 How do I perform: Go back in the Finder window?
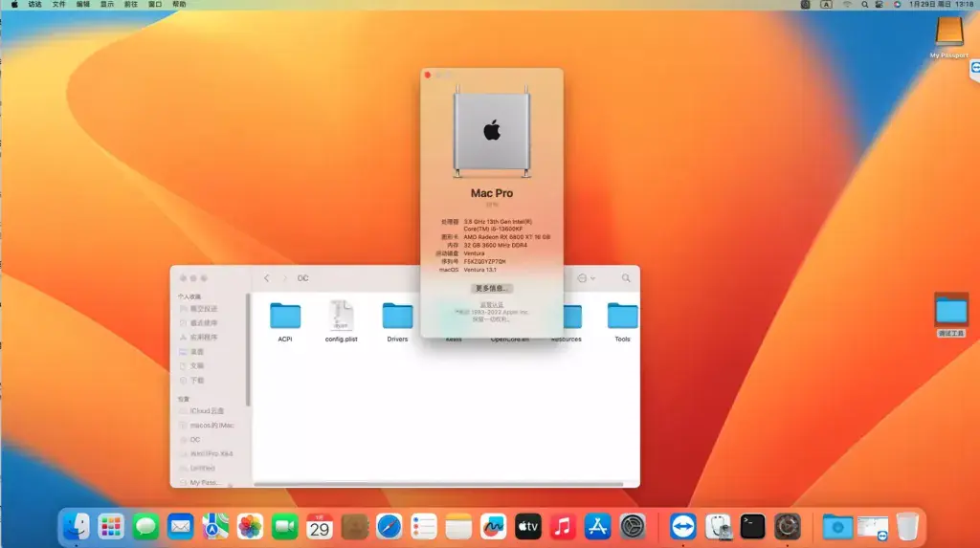point(267,278)
